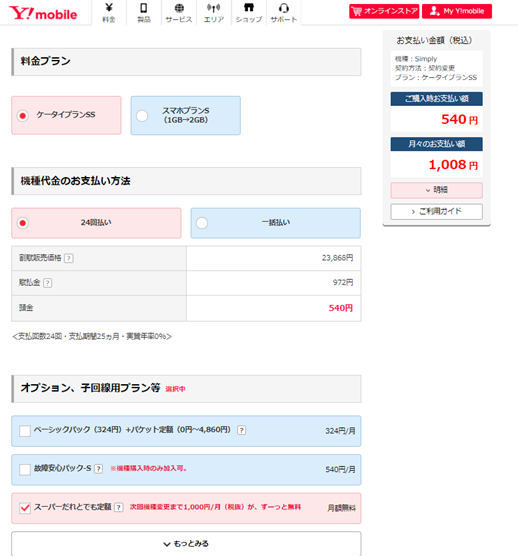Image resolution: width=518 pixels, height=556 pixels.
Task: Open the サポート headset icon menu
Action: (284, 13)
